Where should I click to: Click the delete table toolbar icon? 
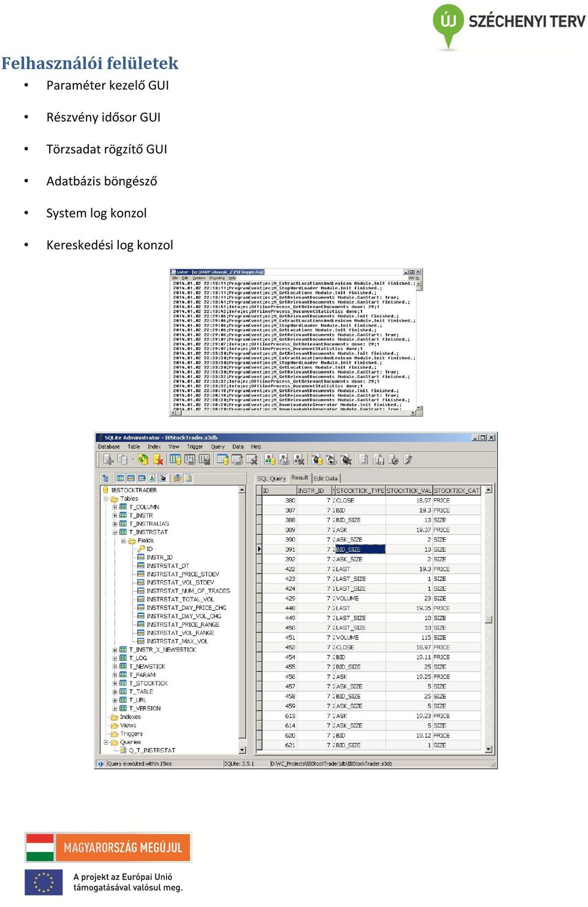(x=205, y=459)
